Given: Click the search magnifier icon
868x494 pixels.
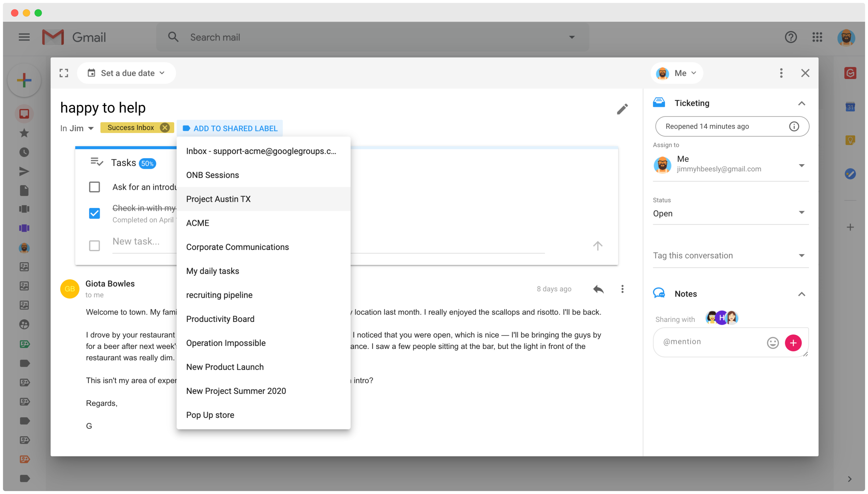Looking at the screenshot, I should point(173,37).
